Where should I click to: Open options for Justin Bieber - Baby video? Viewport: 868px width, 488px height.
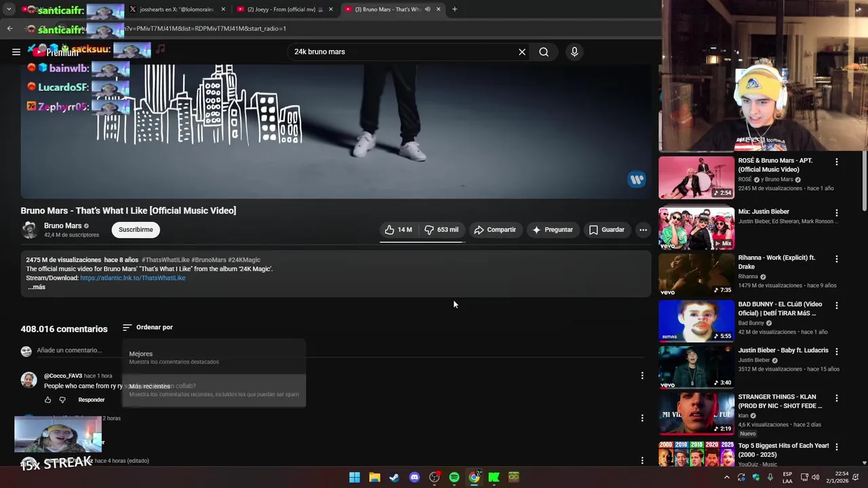coord(837,352)
